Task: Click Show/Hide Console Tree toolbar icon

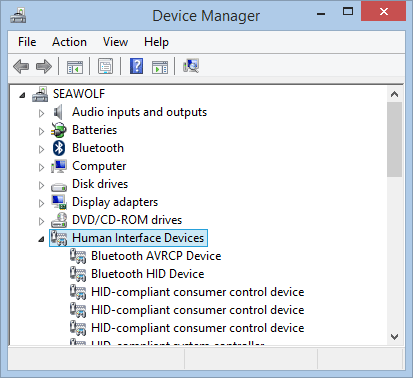Action: [75, 66]
